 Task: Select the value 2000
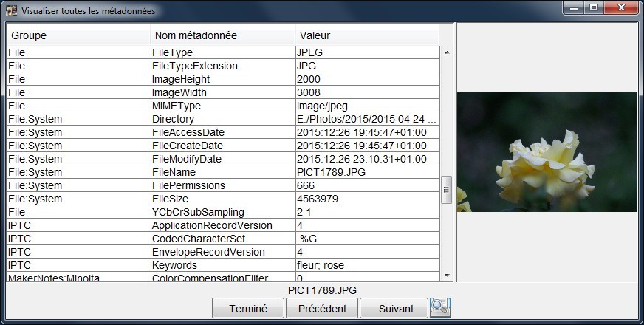coord(368,79)
